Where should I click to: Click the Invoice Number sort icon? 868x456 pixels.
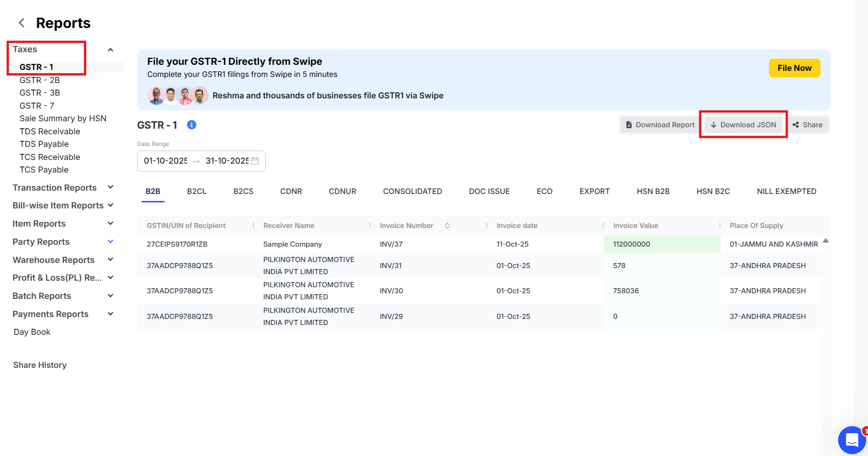click(x=447, y=226)
